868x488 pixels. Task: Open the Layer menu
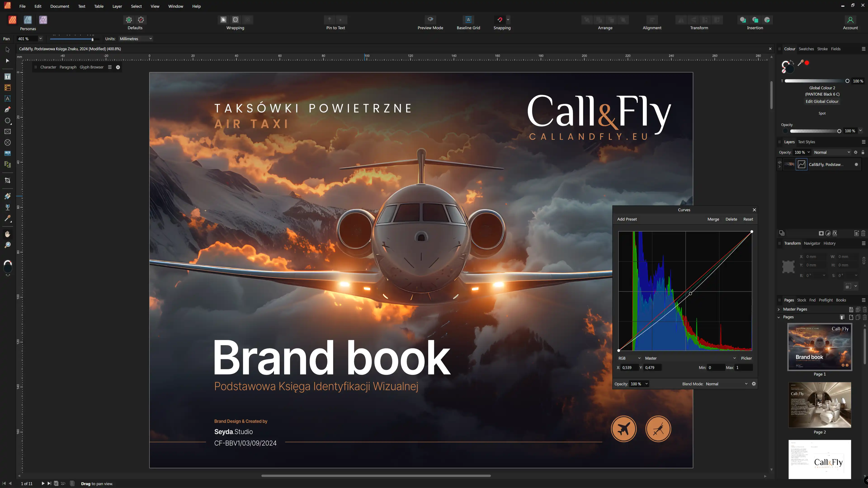(x=117, y=6)
